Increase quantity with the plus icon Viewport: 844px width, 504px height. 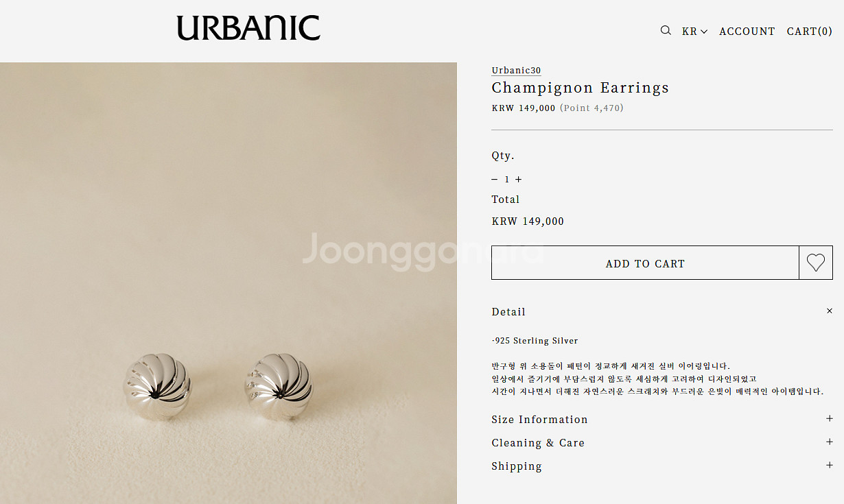click(x=518, y=179)
